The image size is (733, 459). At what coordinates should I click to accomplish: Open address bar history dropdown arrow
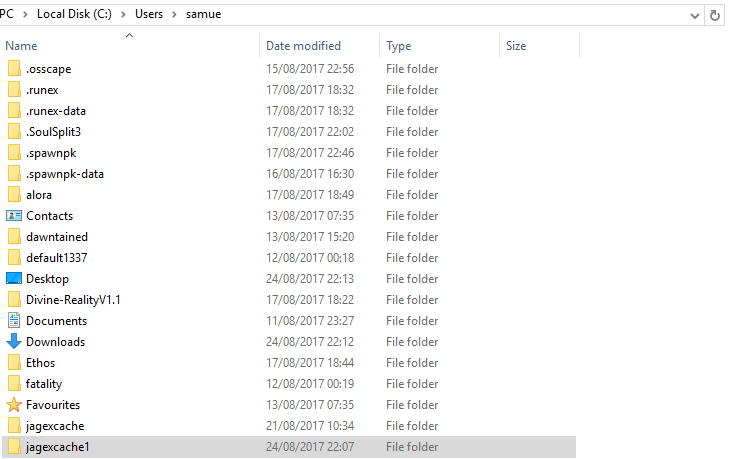tap(695, 16)
